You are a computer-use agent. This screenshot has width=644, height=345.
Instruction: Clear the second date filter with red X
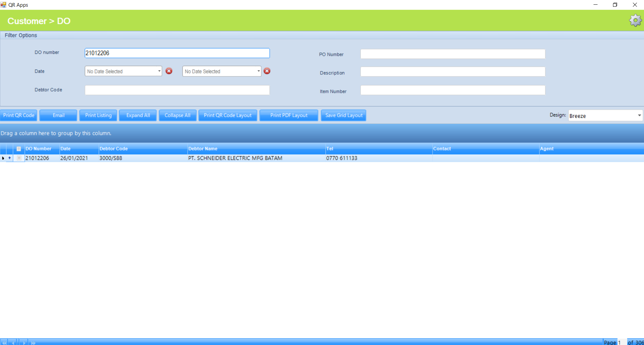[267, 71]
